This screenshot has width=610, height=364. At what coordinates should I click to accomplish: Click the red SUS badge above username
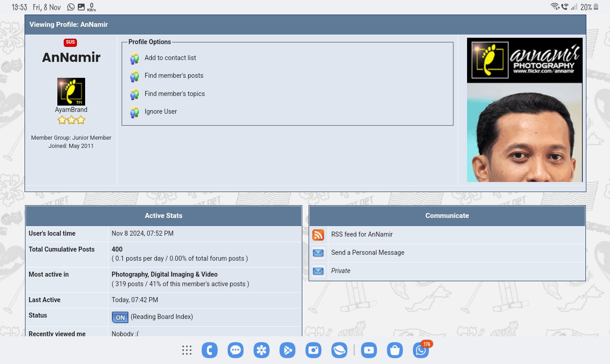click(x=70, y=42)
